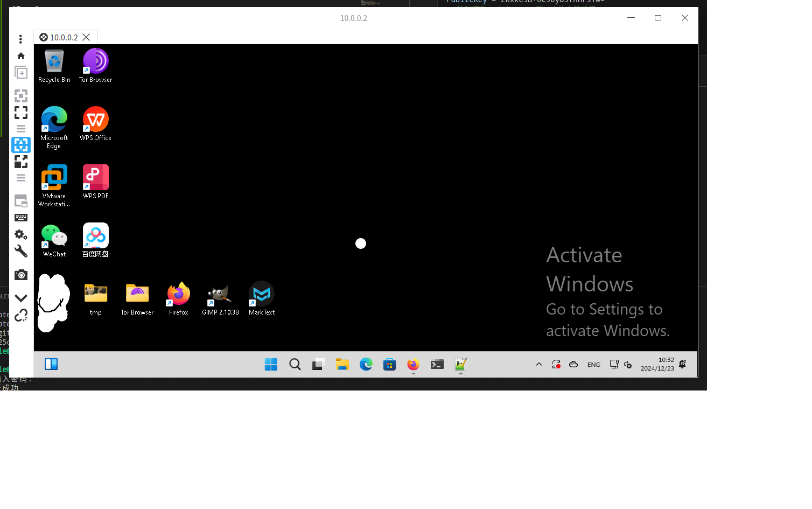The height and width of the screenshot is (509, 812).
Task: Open the three-dot sidebar menu
Action: tap(21, 39)
